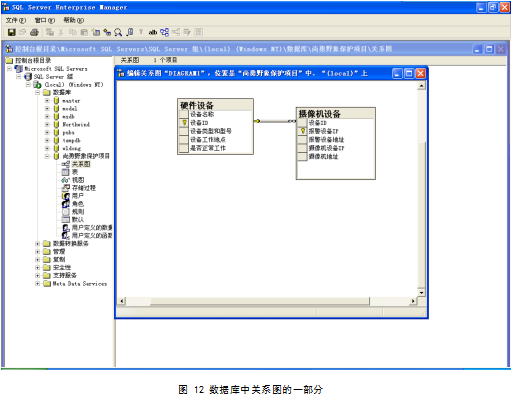The image size is (512, 397).
Task: Select the 支持服务 folder
Action: 65,276
